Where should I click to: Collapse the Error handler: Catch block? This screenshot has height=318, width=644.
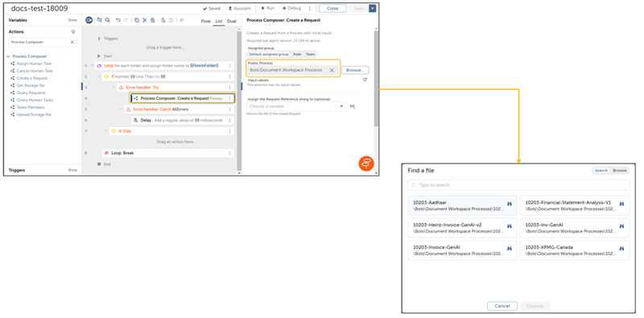pyautogui.click(x=121, y=109)
